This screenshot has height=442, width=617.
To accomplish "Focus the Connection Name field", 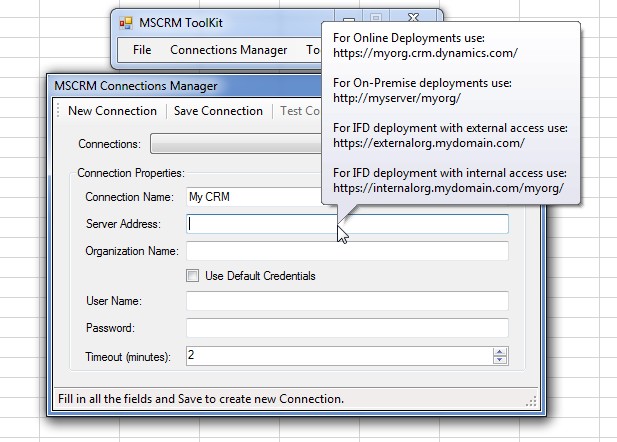I will 252,197.
